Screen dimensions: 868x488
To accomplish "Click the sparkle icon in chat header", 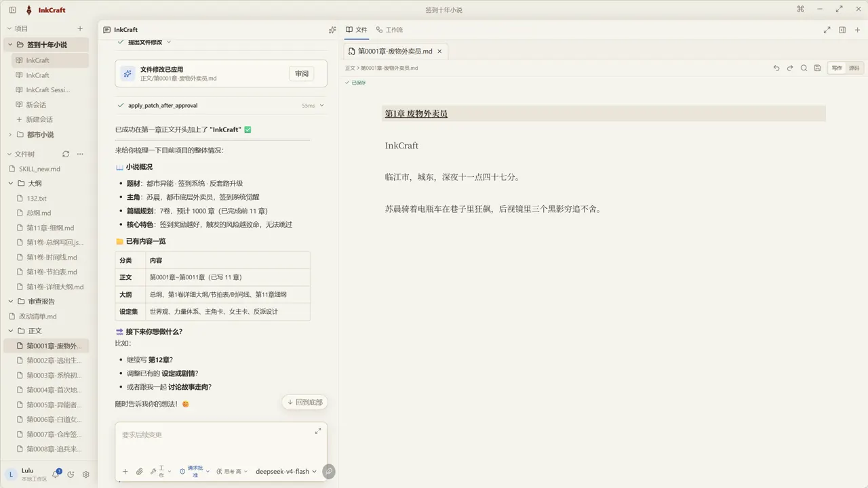I will tap(332, 30).
